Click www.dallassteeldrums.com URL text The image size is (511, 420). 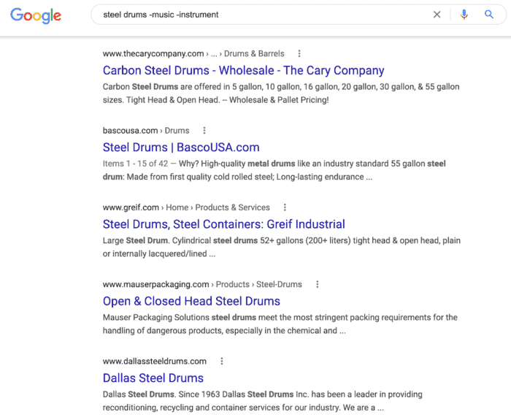click(155, 362)
